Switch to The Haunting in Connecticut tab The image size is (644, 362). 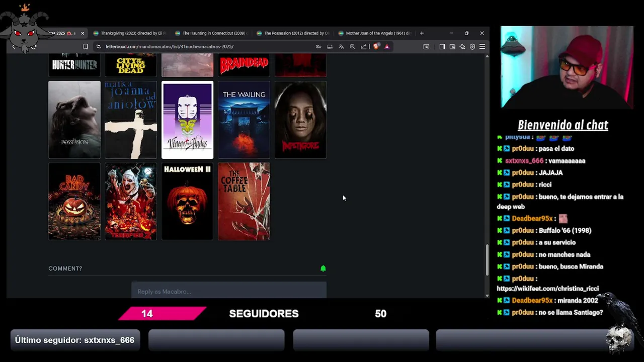pyautogui.click(x=211, y=33)
